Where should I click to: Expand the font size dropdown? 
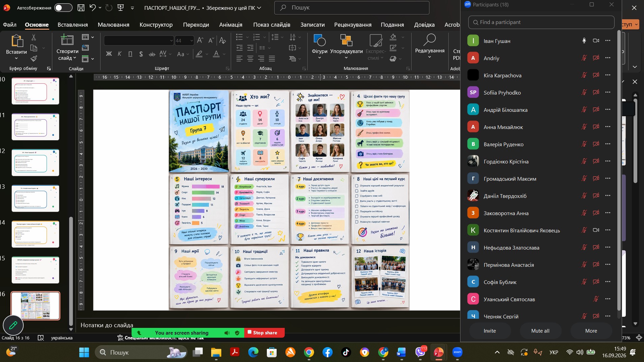pyautogui.click(x=192, y=41)
